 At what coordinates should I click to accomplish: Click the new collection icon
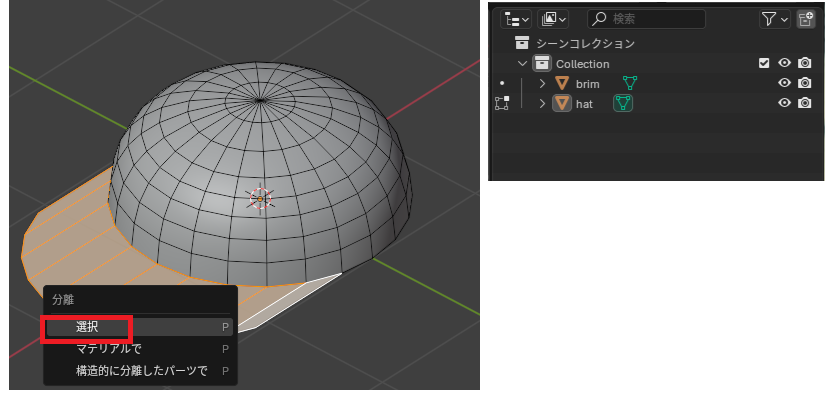pos(805,20)
